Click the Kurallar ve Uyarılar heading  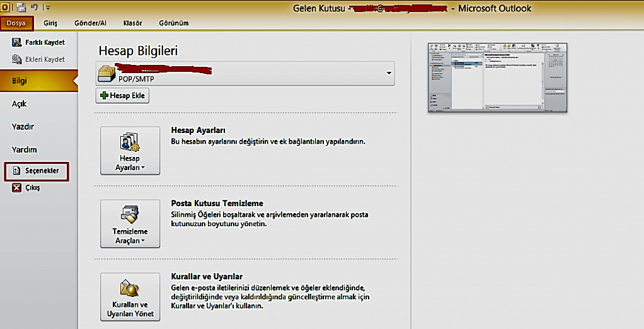click(207, 277)
